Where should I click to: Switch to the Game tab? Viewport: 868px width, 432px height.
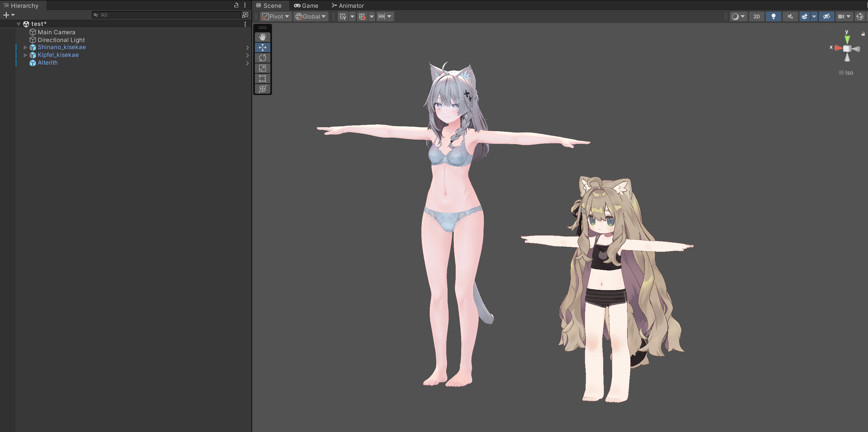click(306, 5)
